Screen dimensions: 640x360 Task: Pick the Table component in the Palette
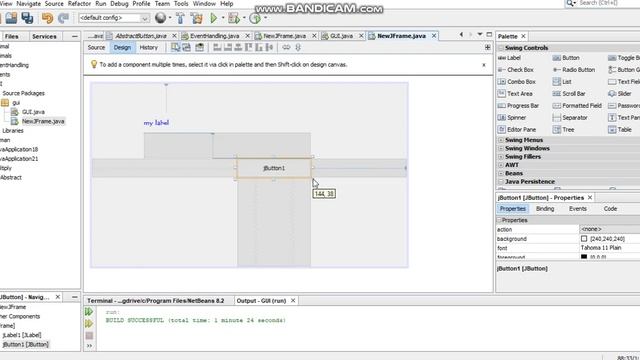620,129
